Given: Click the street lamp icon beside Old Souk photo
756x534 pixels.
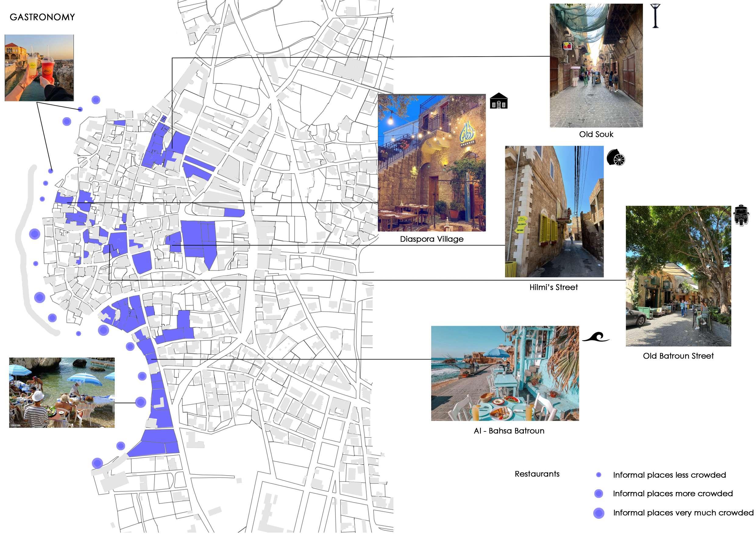Looking at the screenshot, I should [x=655, y=16].
